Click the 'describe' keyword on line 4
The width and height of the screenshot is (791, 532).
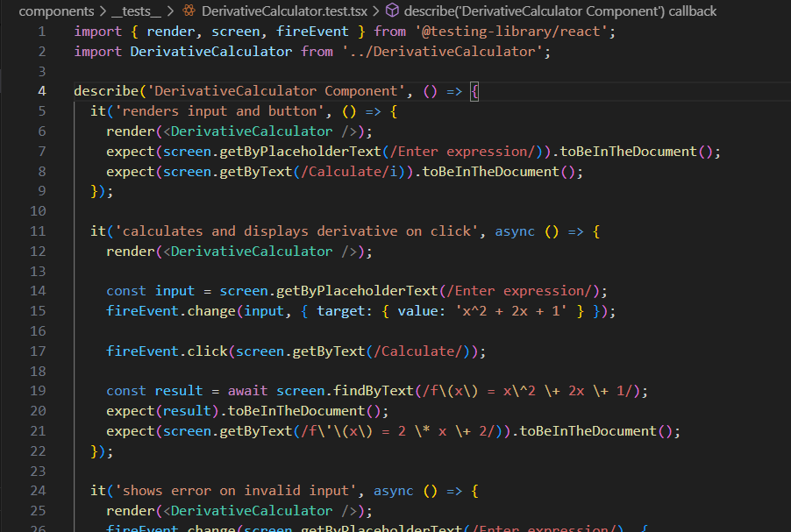click(x=106, y=91)
